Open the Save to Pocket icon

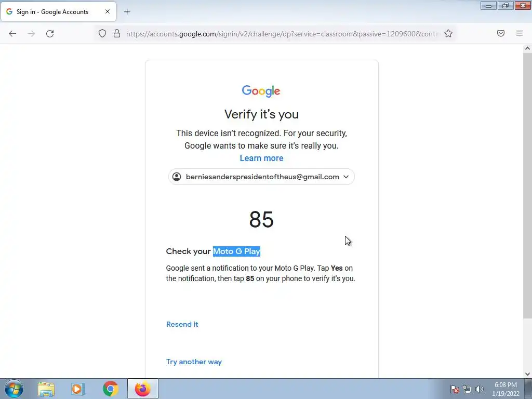(x=500, y=33)
